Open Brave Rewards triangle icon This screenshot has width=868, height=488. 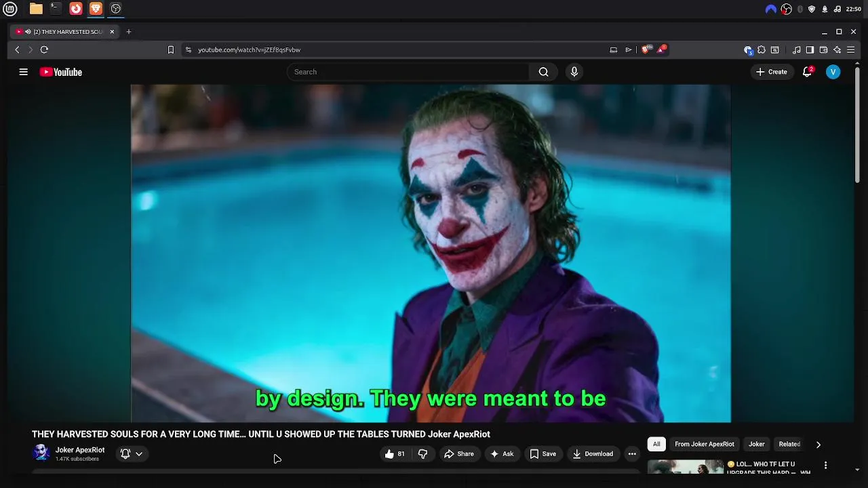[x=661, y=49]
